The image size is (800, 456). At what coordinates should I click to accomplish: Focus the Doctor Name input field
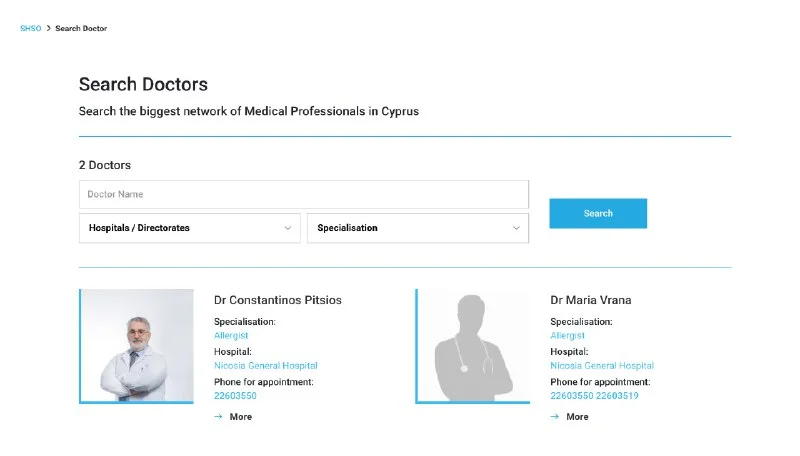click(303, 194)
